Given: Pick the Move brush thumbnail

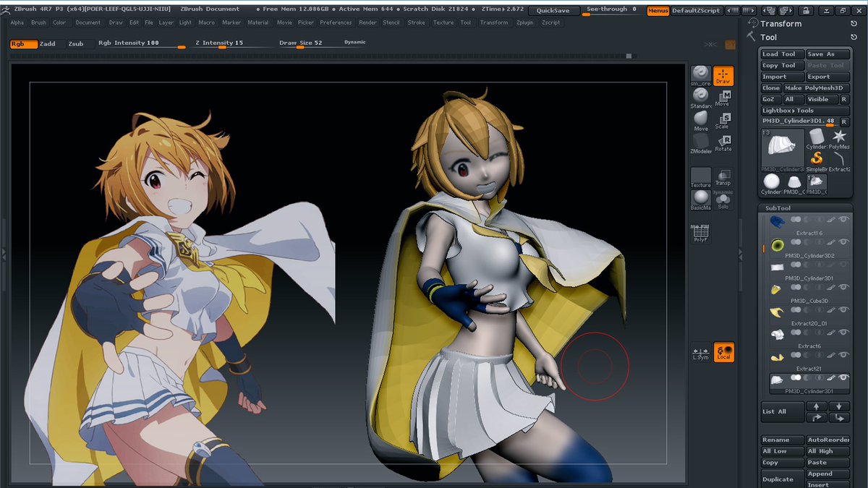Looking at the screenshot, I should pos(701,120).
